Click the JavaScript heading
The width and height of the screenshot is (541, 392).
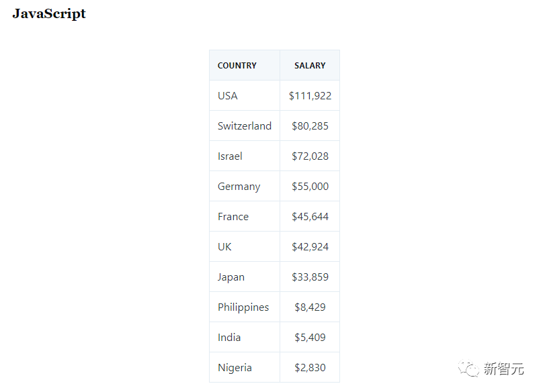(49, 14)
